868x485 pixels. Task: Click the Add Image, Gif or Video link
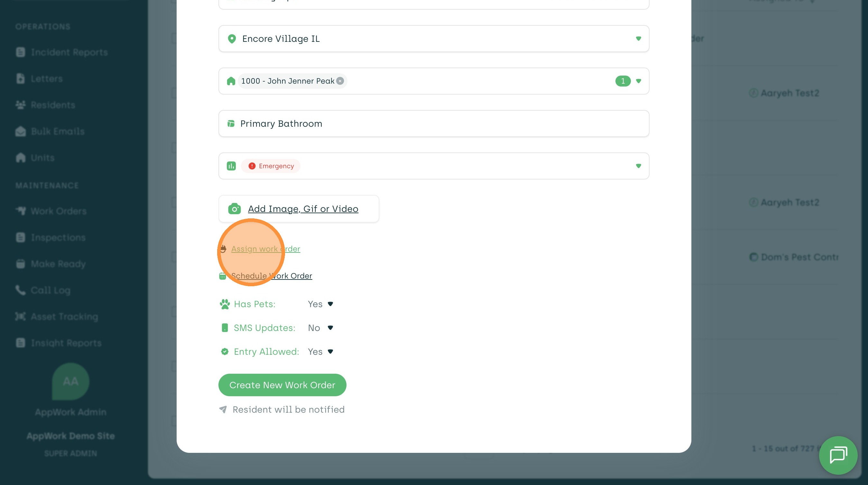[x=303, y=209]
